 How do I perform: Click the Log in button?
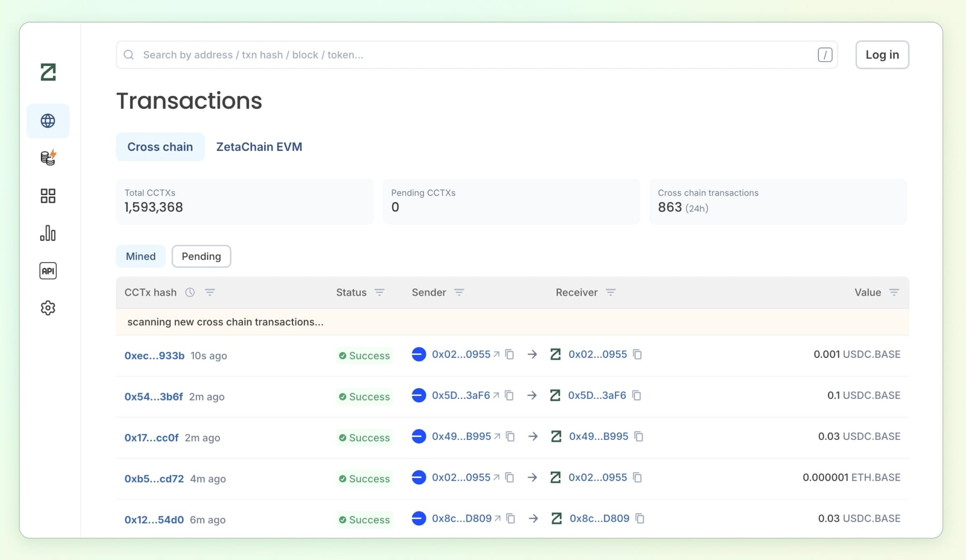882,55
